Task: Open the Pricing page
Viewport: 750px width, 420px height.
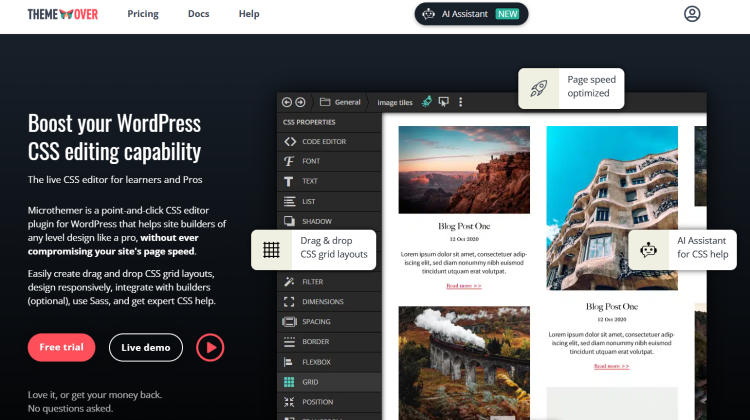Action: coord(143,14)
